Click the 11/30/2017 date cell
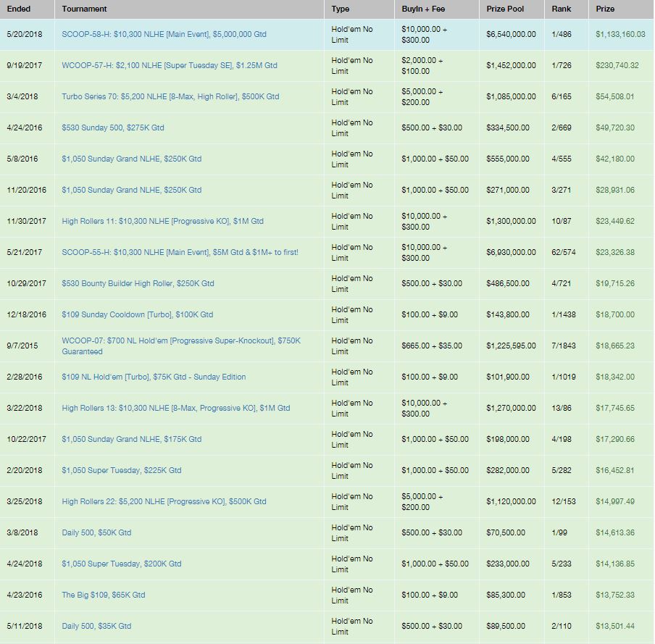655x644 pixels. tap(26, 222)
